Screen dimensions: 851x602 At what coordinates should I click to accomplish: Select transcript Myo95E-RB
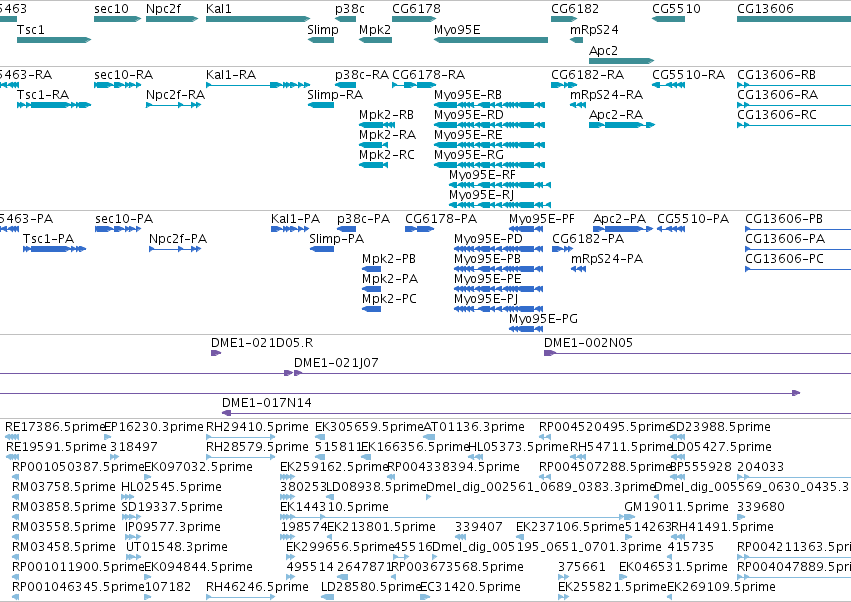[489, 105]
